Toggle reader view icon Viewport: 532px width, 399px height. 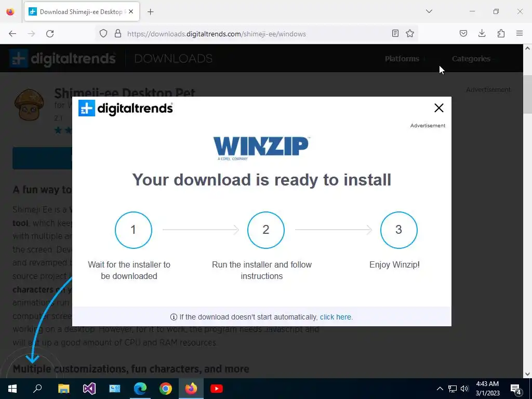tap(395, 33)
